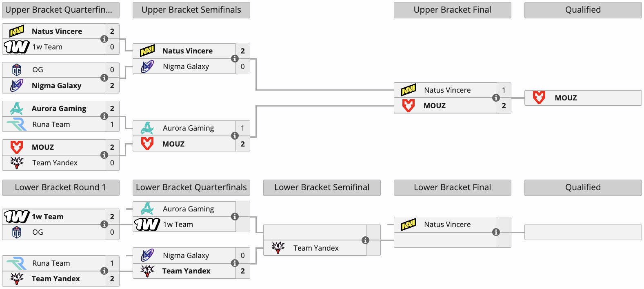Screen dimensions: 644x289
Task: Click the Lower Bracket Semifinal header
Action: 322,187
